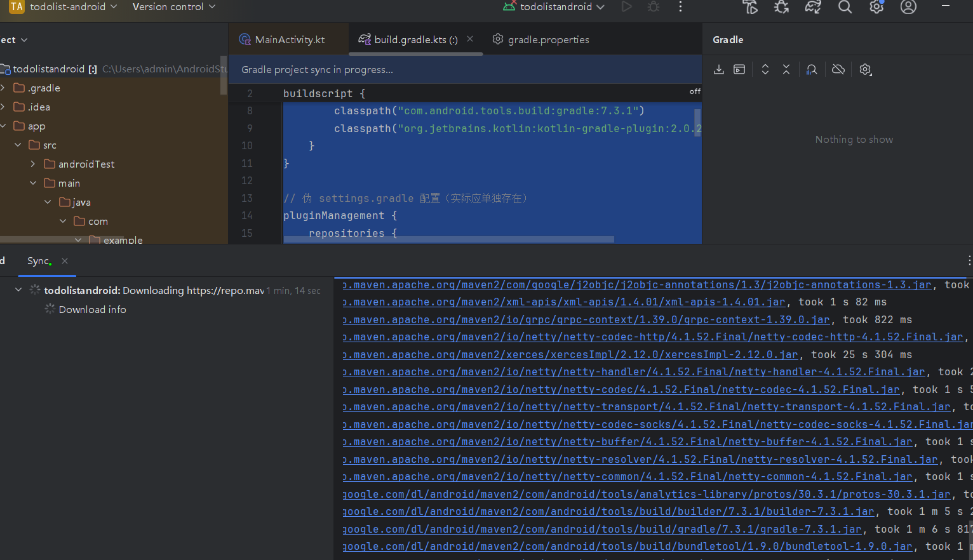973x560 pixels.
Task: Open Gradle dependency analyzer
Action: coord(811,69)
